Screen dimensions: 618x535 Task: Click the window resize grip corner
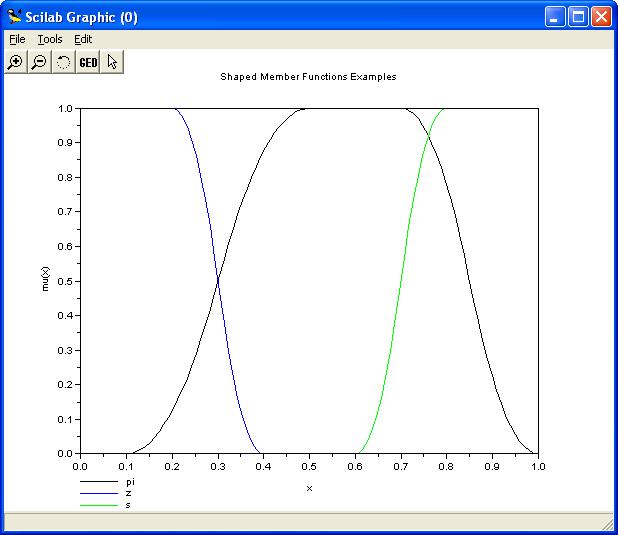pos(609,525)
